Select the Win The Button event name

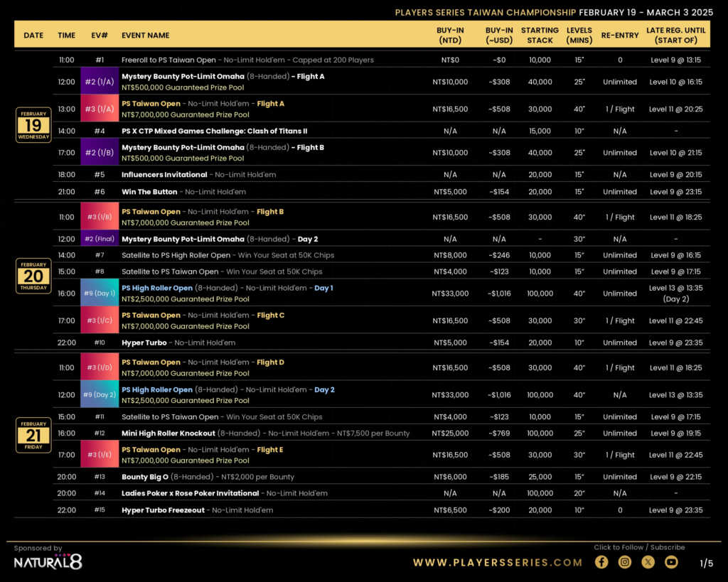[x=149, y=192]
